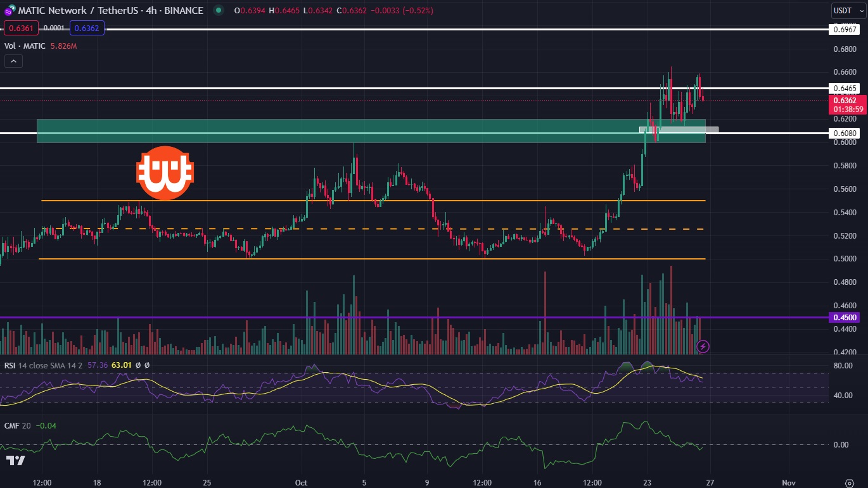Viewport: 868px width, 488px height.
Task: Click the 0.6080 price line label
Action: [x=845, y=133]
